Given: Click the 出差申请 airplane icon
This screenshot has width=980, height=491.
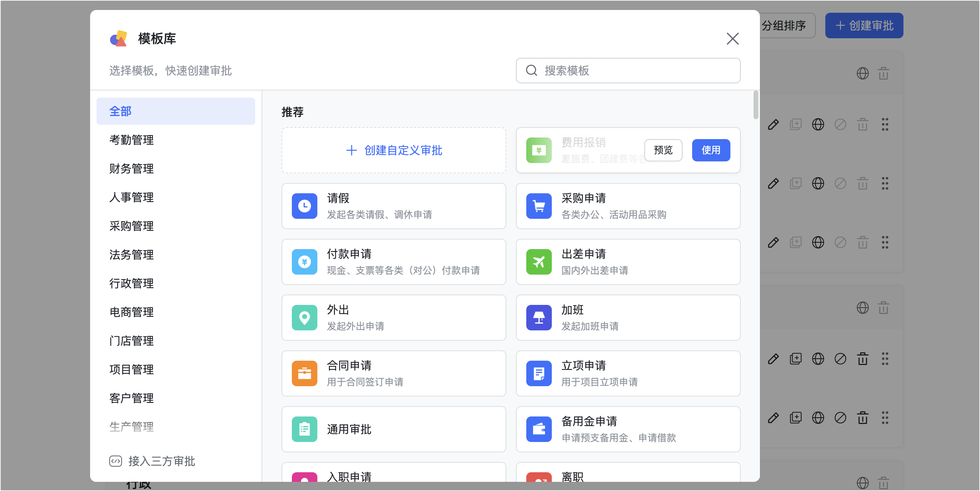Looking at the screenshot, I should (539, 262).
